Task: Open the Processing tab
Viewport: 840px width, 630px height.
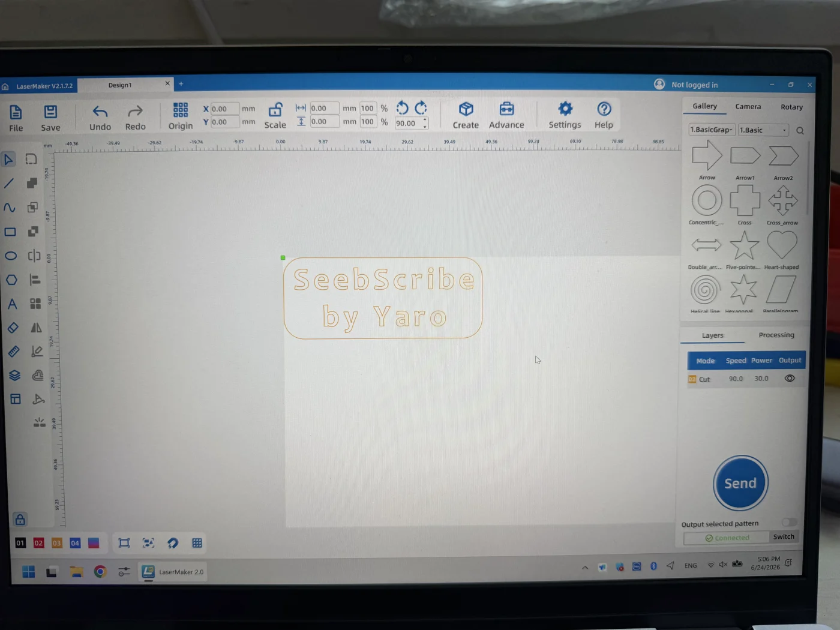Action: pos(776,335)
